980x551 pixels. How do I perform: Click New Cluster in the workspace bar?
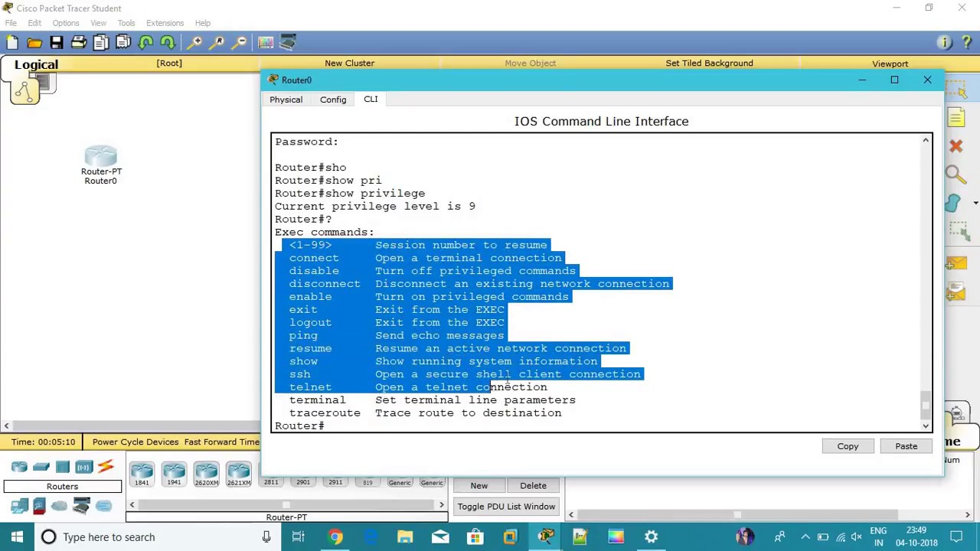tap(349, 64)
